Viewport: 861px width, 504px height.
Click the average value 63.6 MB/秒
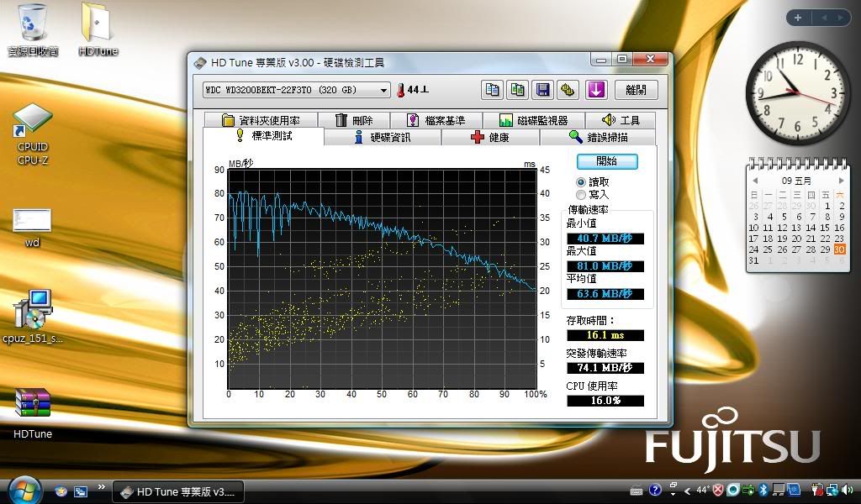click(605, 294)
